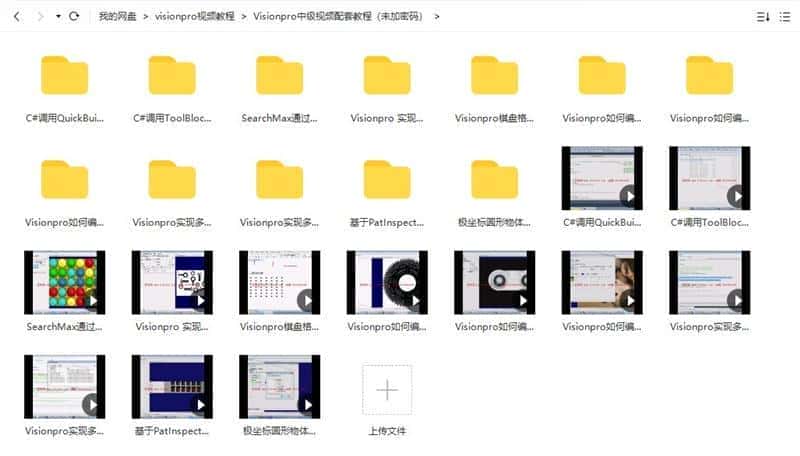Go back with the left arrow button
The height and width of the screenshot is (456, 800).
(17, 16)
